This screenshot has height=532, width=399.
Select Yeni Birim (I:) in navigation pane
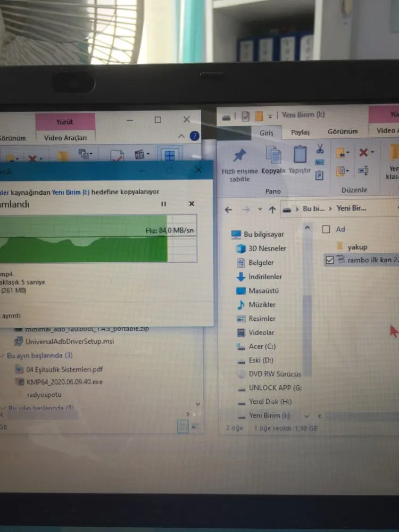click(264, 415)
